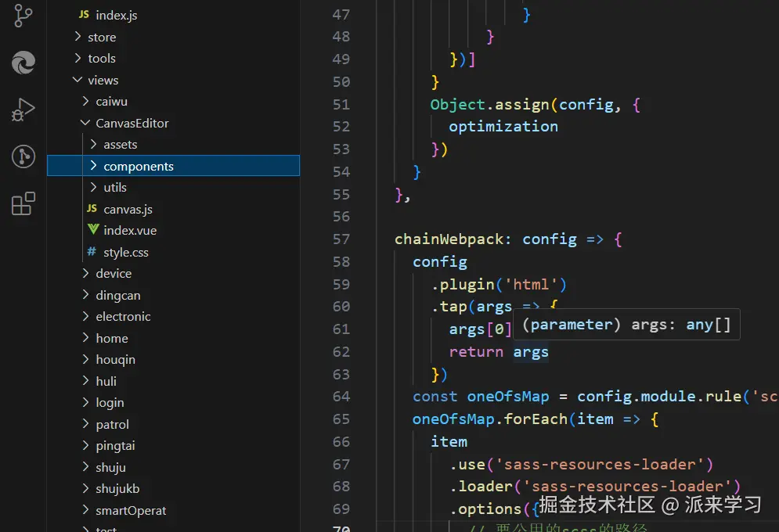779x532 pixels.
Task: Expand the home folder chevron
Action: (85, 338)
